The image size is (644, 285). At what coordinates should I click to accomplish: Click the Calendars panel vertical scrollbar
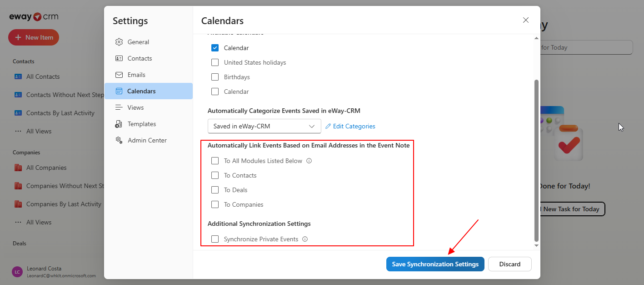click(536, 160)
